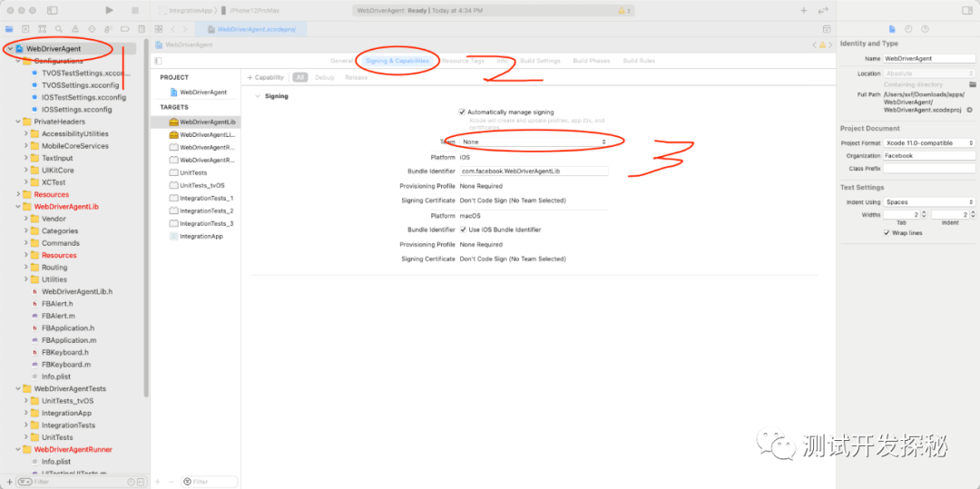
Task: Stop the running build
Action: click(135, 11)
